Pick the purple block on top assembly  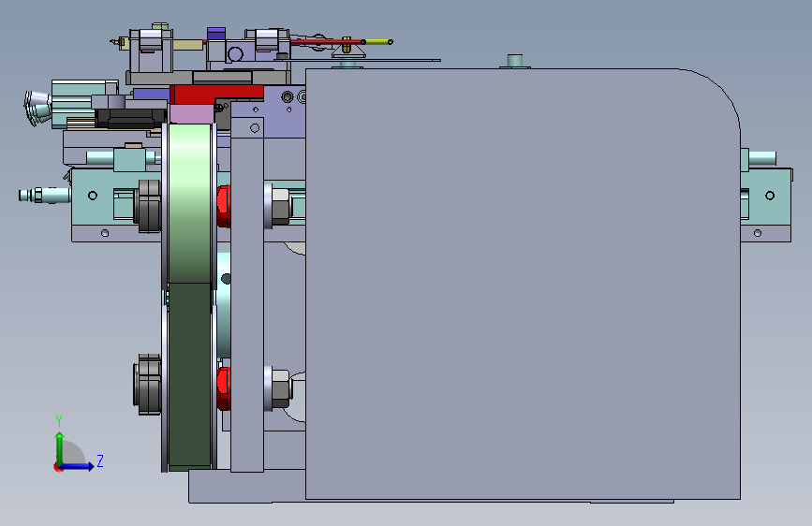coord(216,35)
